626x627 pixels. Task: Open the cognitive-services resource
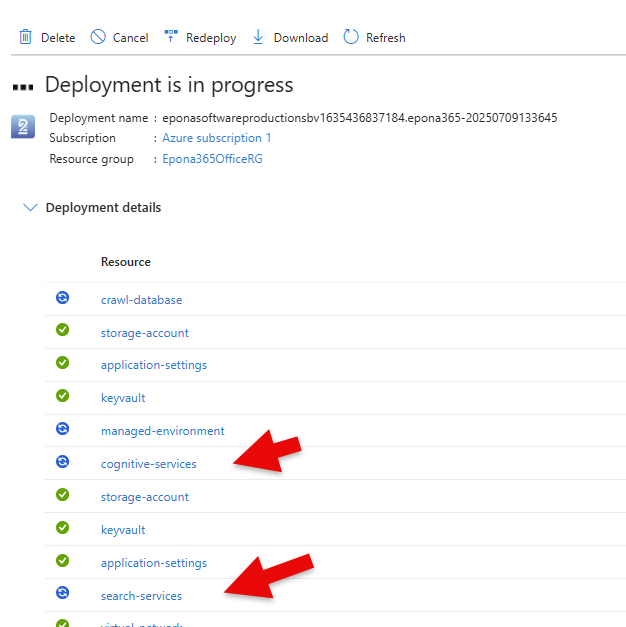tap(148, 464)
